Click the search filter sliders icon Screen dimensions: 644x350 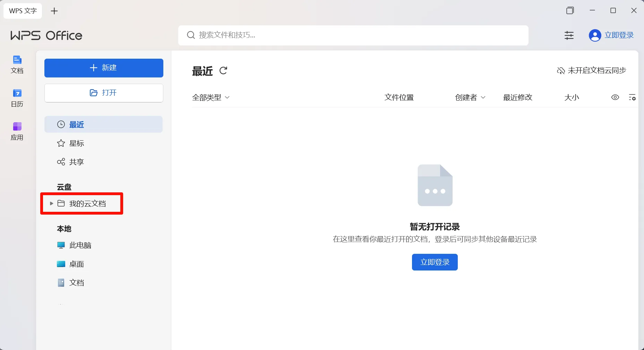pyautogui.click(x=569, y=35)
